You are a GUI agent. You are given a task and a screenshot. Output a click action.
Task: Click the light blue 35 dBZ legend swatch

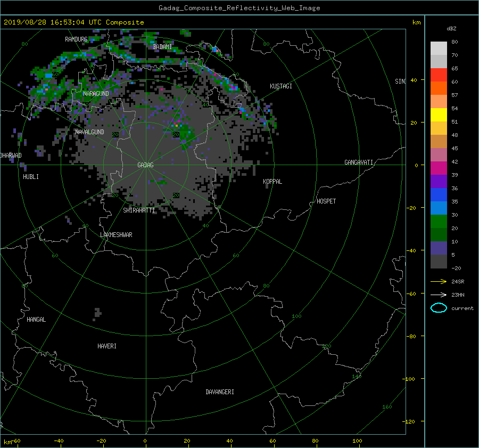pos(439,208)
